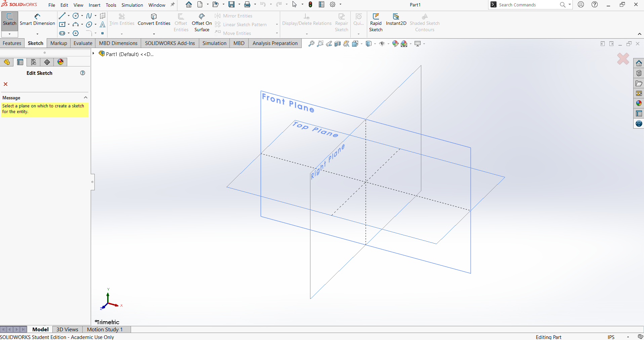
Task: Open the Save dropdown arrow
Action: point(239,5)
